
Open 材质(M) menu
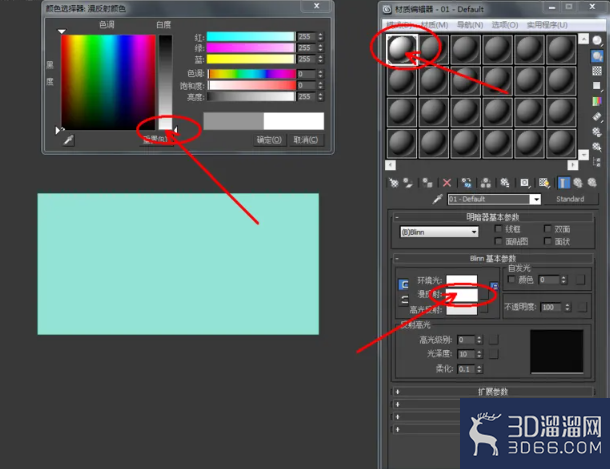[x=434, y=25]
